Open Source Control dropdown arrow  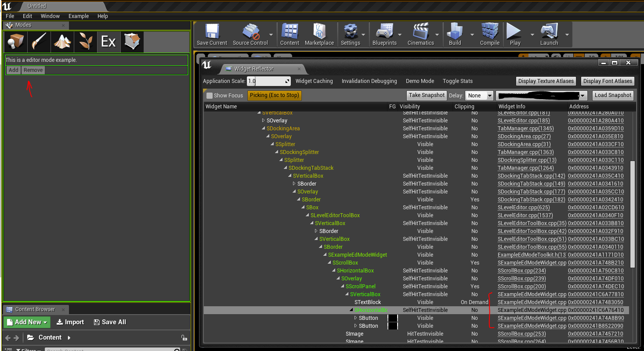click(271, 35)
